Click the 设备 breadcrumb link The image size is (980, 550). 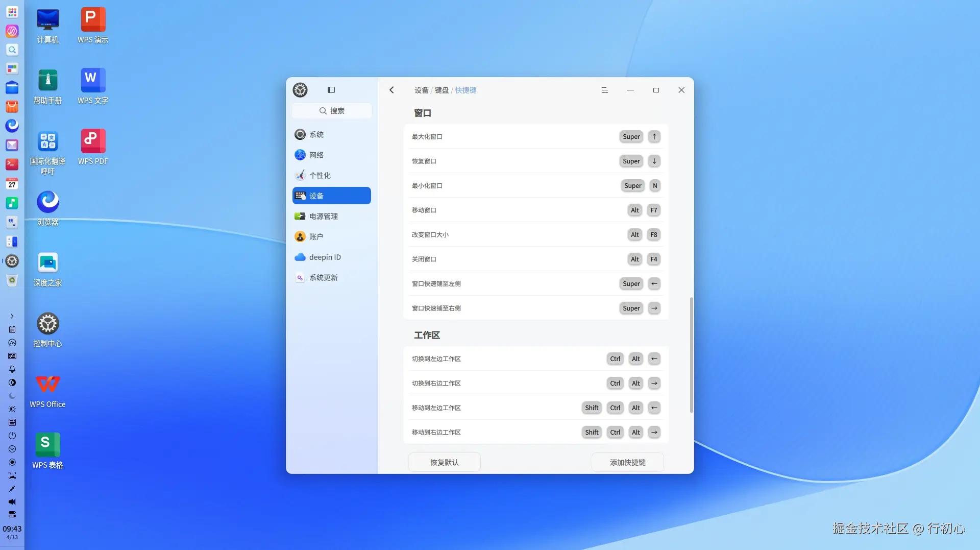(421, 90)
